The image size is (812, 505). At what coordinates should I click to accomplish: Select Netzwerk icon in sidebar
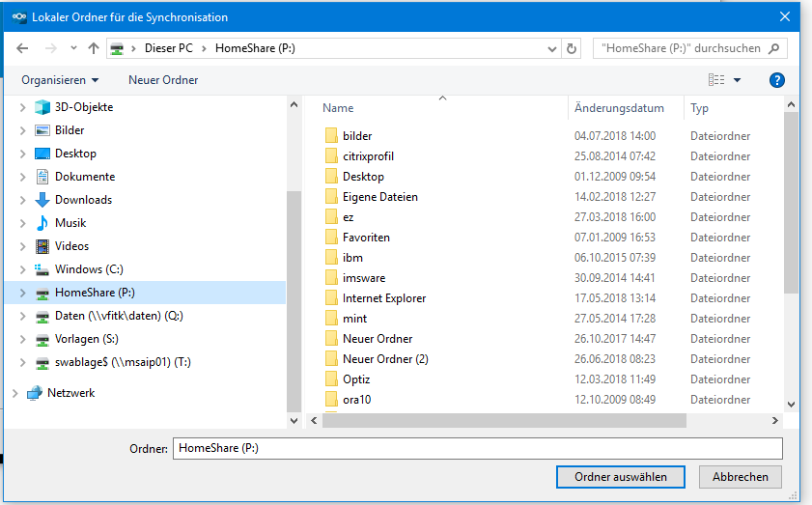[x=34, y=393]
